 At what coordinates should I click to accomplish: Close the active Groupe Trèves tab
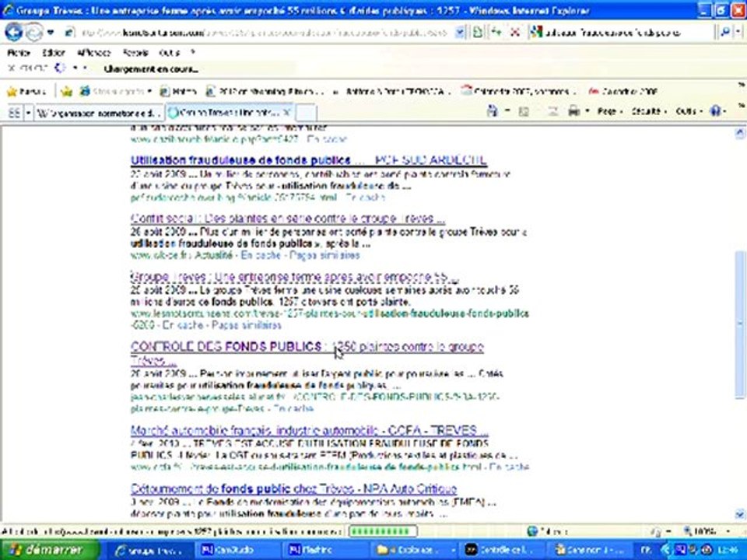tap(286, 113)
